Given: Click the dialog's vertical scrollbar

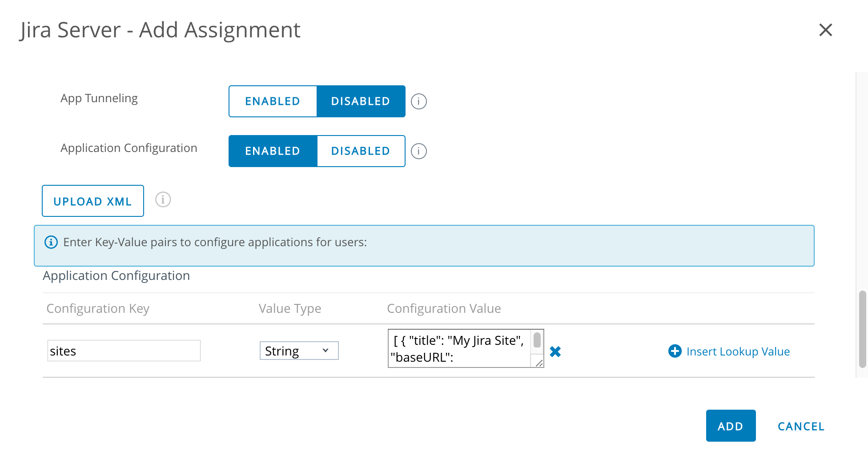Looking at the screenshot, I should (862, 329).
